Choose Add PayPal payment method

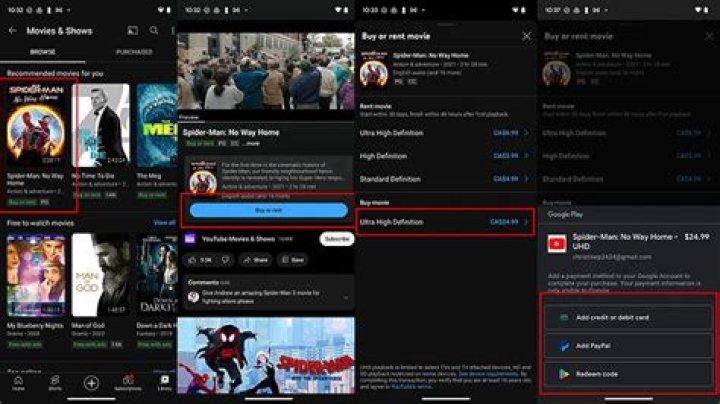(628, 346)
